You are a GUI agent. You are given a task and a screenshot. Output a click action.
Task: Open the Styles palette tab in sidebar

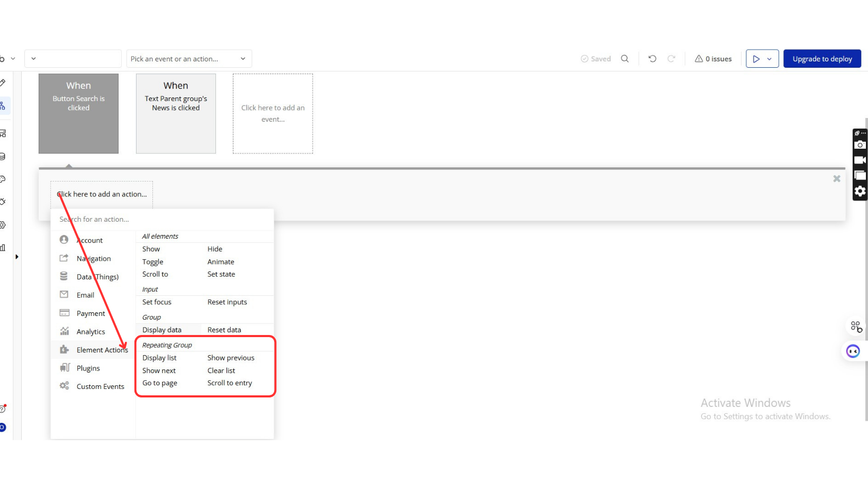point(3,179)
